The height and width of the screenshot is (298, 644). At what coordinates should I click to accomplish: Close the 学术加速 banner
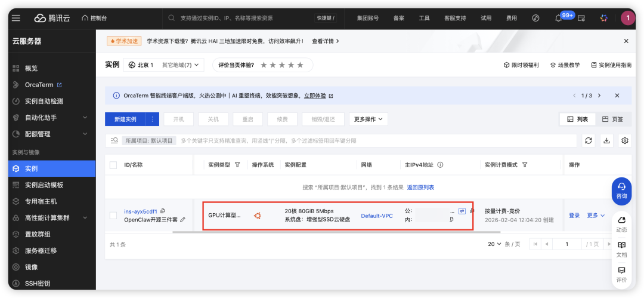click(x=626, y=41)
